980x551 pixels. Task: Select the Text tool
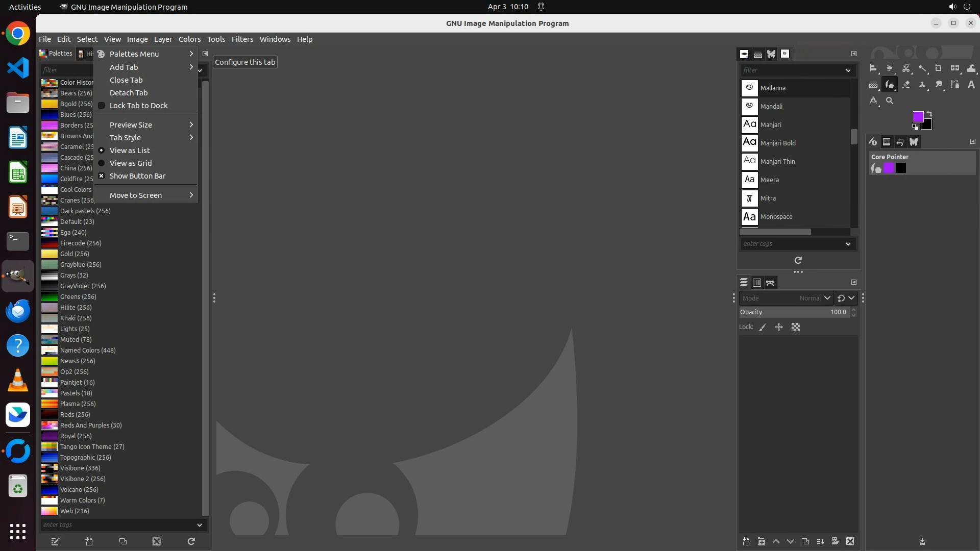(x=971, y=85)
